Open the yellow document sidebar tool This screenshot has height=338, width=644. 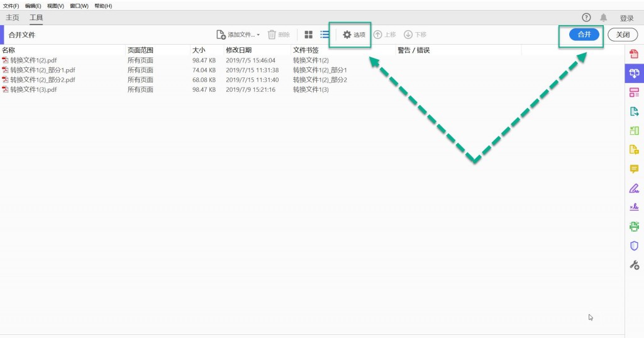[634, 150]
